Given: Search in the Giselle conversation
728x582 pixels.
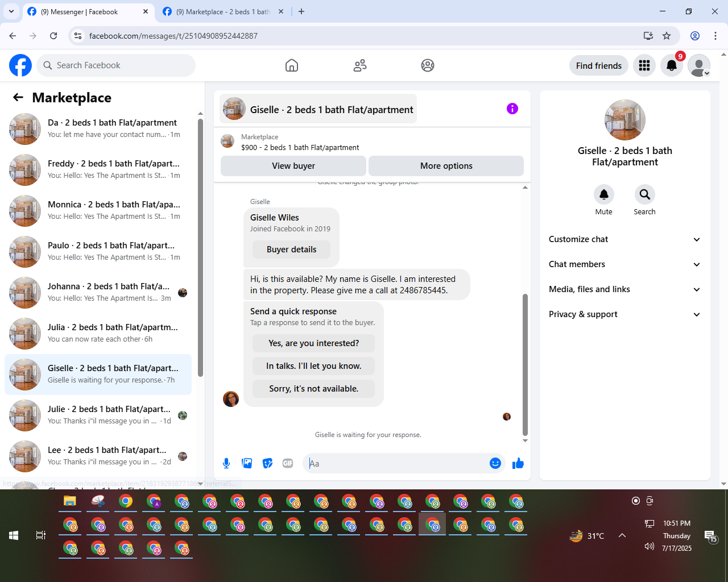Looking at the screenshot, I should pyautogui.click(x=645, y=194).
